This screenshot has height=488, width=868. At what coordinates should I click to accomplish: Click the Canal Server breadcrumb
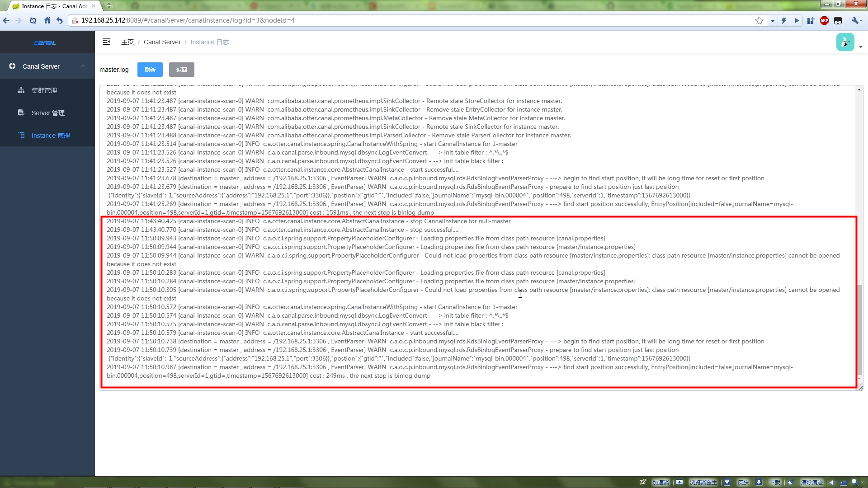pyautogui.click(x=162, y=42)
